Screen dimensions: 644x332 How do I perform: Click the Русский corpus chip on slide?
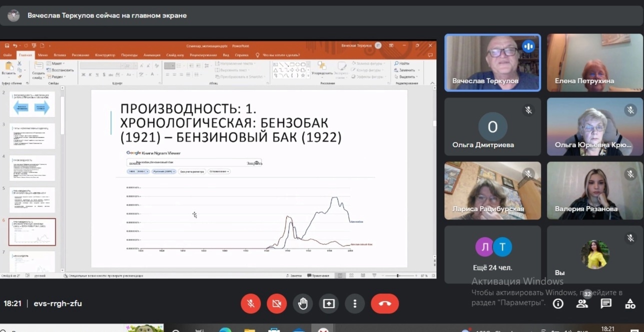(164, 171)
